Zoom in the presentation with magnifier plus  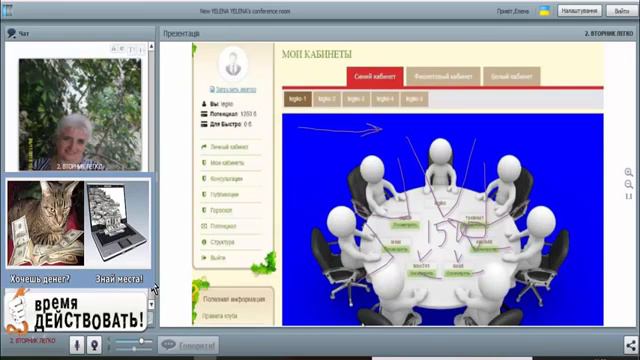(629, 172)
